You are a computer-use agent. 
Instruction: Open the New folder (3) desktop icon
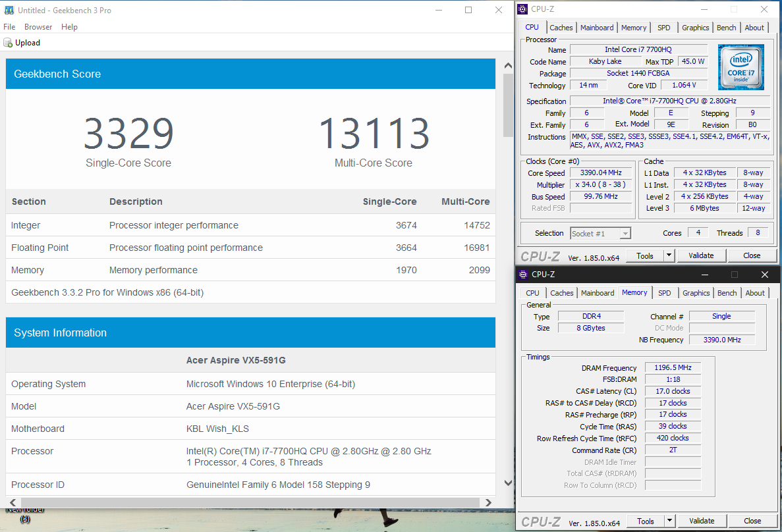pyautogui.click(x=25, y=514)
